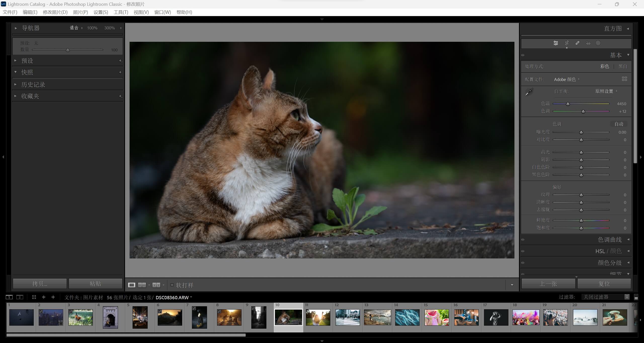Viewport: 644px width, 343px height.
Task: Click the 上一张 button
Action: 548,284
